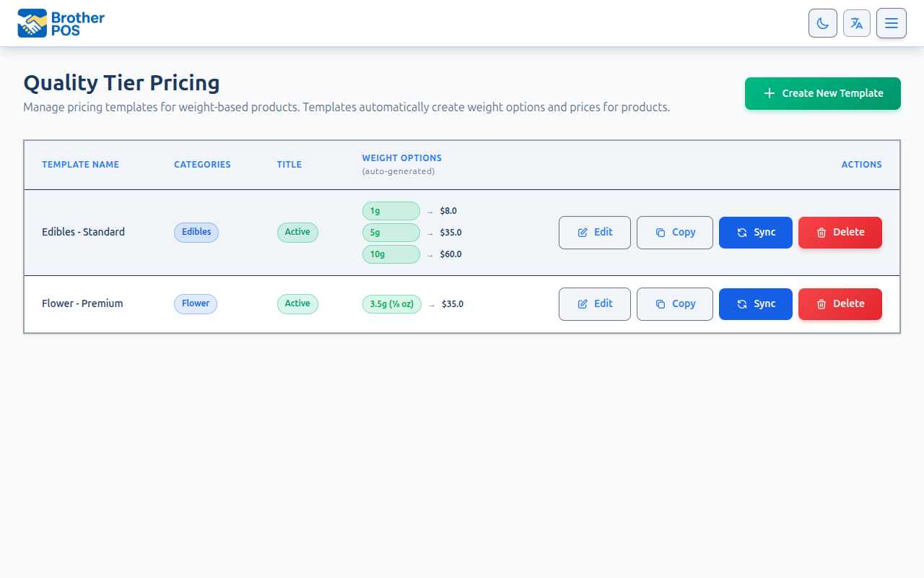Open the language translation selector

pyautogui.click(x=857, y=23)
